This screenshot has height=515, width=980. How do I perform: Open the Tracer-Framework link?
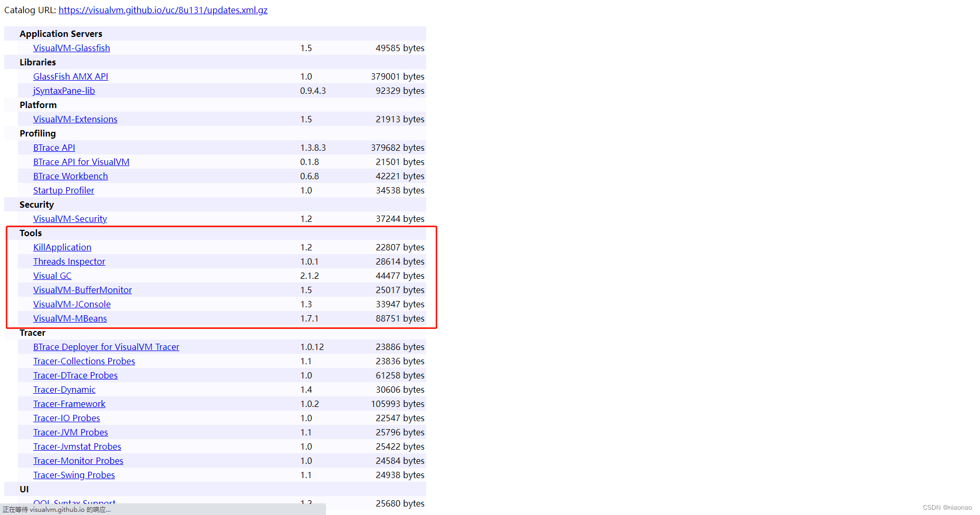point(70,404)
